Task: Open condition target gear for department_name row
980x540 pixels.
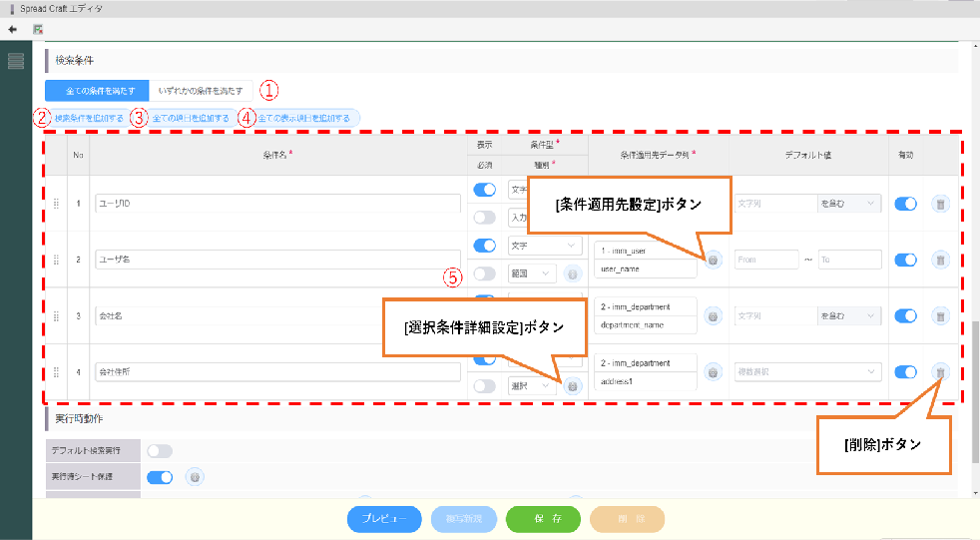Action: tap(714, 315)
